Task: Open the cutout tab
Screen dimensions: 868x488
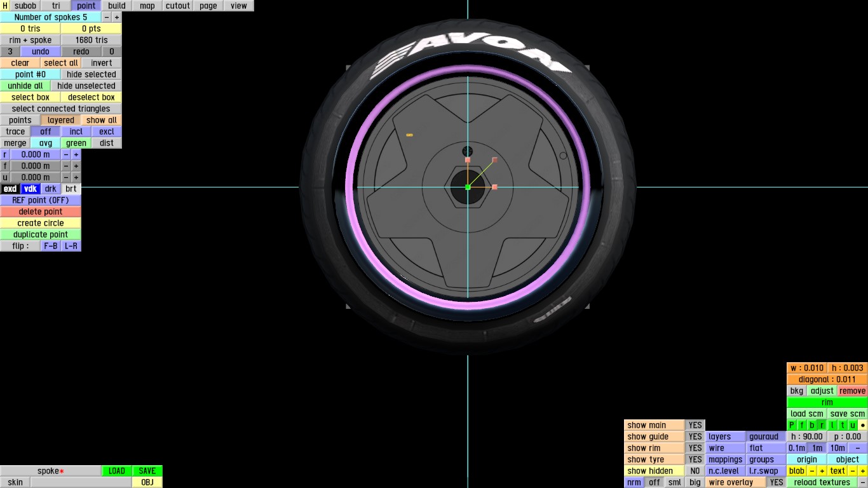Action: point(178,6)
